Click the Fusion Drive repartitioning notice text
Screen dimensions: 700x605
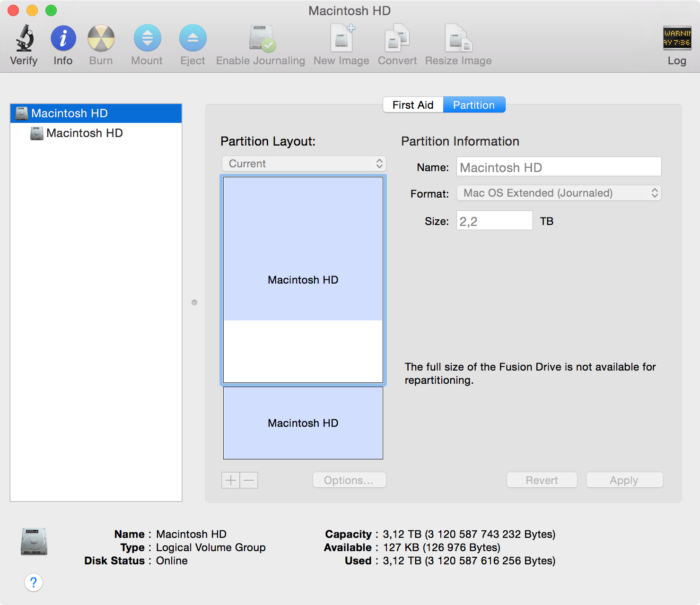click(530, 373)
